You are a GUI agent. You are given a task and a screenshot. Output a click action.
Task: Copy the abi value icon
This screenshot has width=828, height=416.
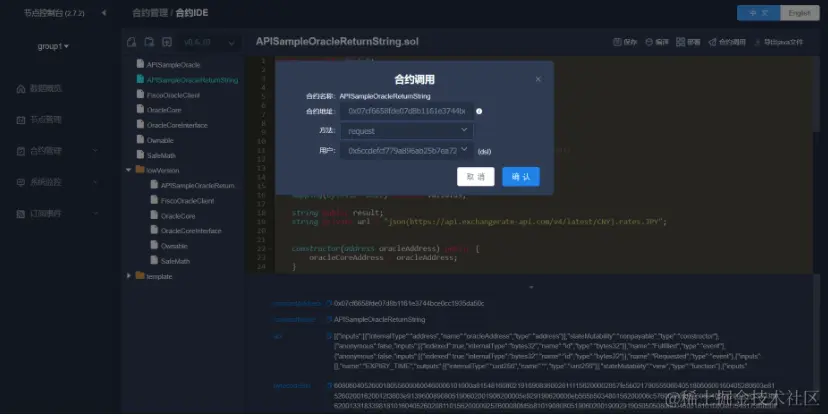tap(329, 336)
